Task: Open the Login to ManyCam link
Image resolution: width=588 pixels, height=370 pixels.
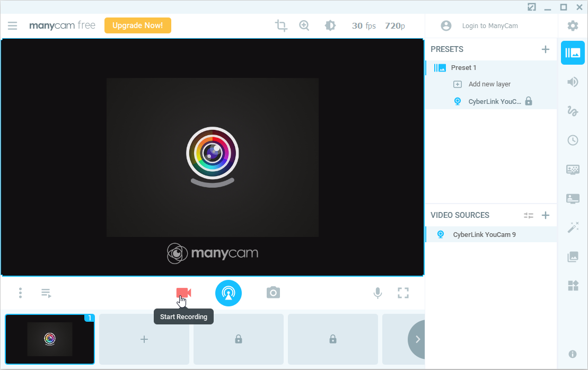Action: (490, 25)
